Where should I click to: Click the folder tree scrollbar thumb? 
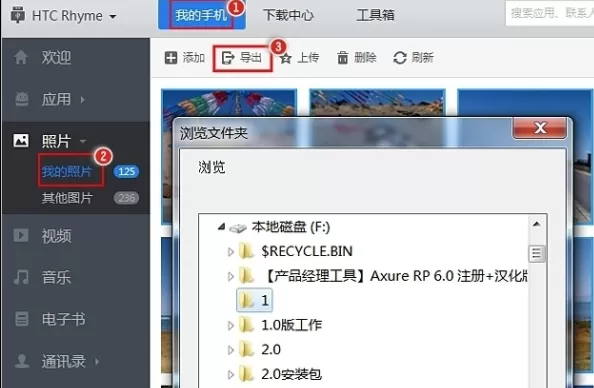536,253
